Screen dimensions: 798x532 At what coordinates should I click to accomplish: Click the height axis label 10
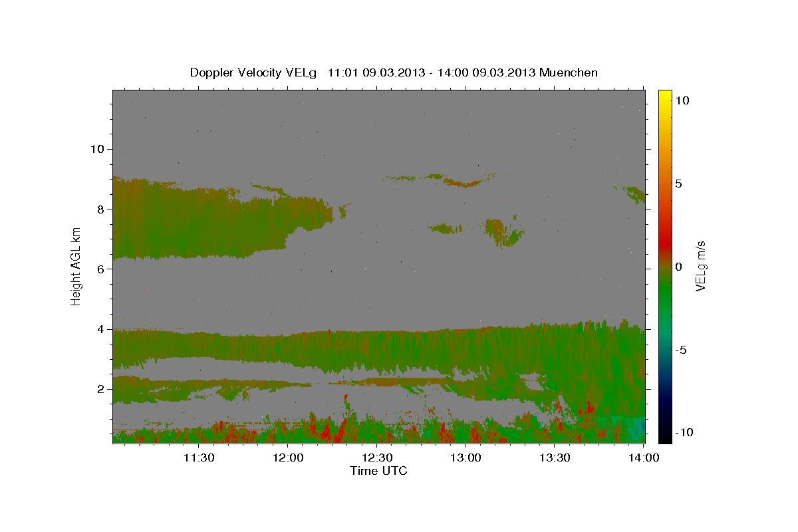(96, 149)
